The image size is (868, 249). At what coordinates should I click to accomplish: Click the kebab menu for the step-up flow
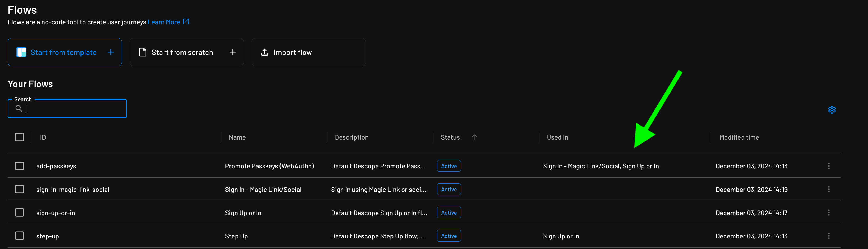[x=829, y=236]
